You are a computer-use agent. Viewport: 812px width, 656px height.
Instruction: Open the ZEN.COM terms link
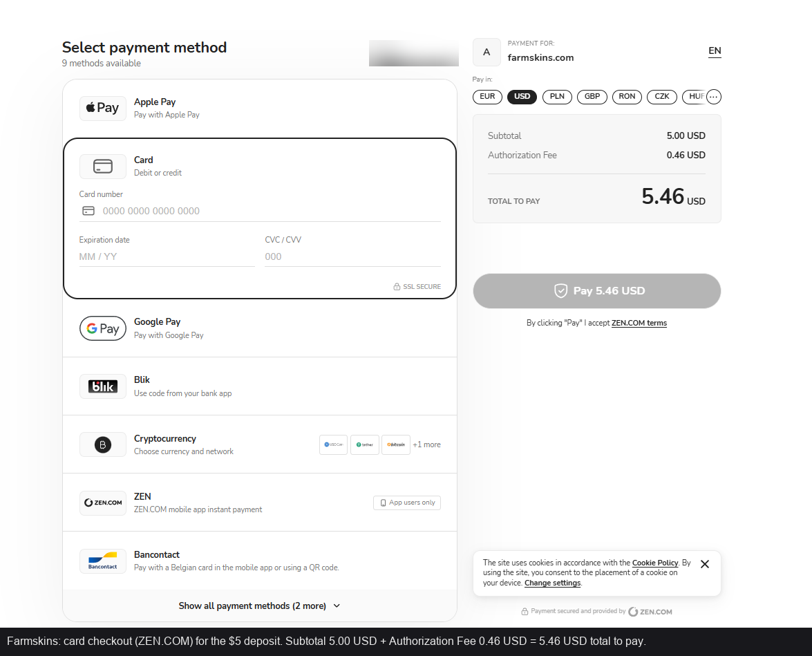coord(639,323)
